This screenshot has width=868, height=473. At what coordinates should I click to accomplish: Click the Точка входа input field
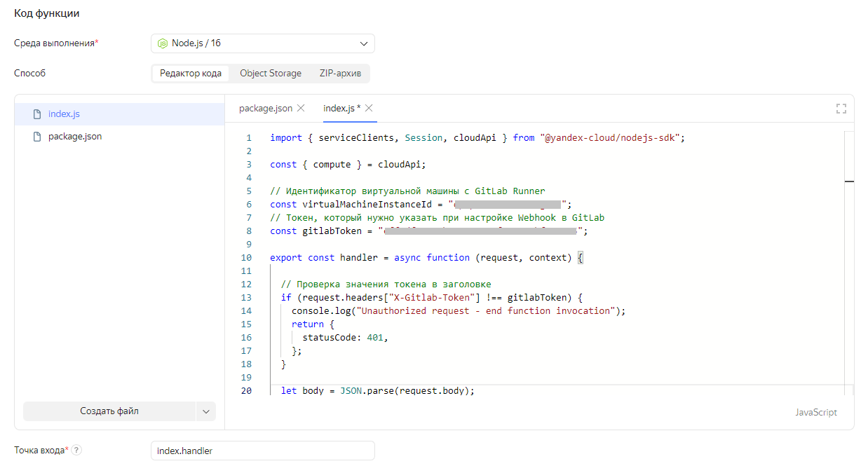pyautogui.click(x=262, y=451)
